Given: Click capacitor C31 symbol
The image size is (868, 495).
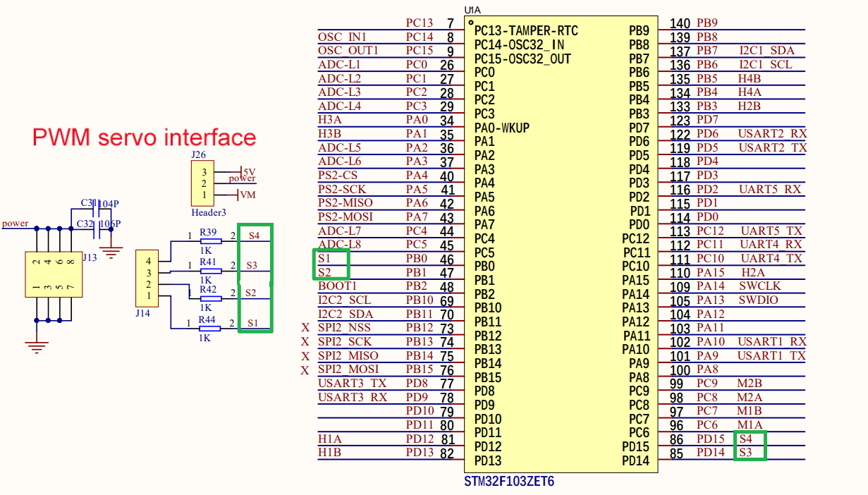Looking at the screenshot, I should pos(96,209).
